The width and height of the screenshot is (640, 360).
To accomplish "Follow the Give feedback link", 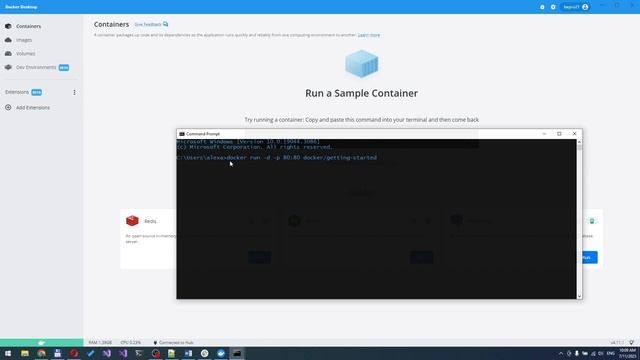I will coord(148,24).
